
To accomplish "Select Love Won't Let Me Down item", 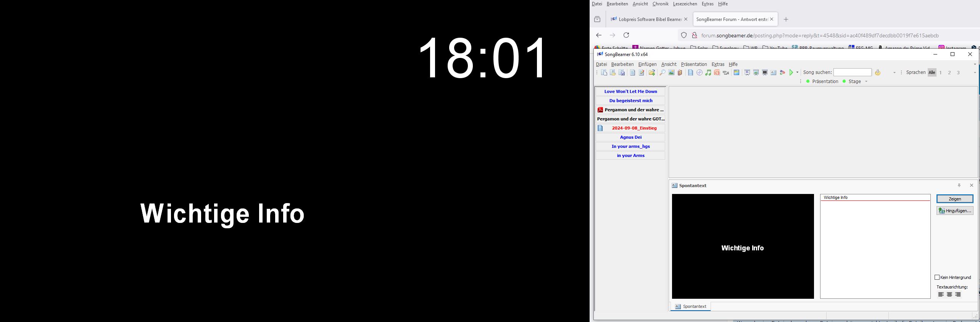I will [x=630, y=91].
